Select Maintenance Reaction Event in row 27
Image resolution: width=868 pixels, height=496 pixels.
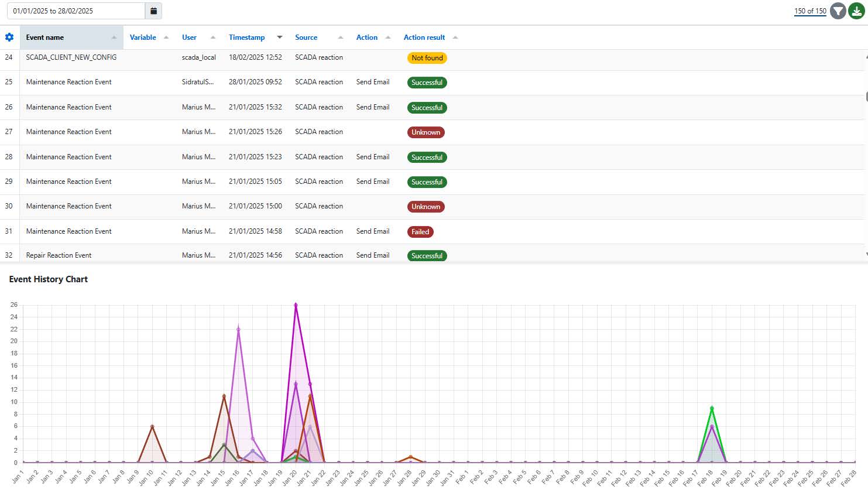point(69,132)
